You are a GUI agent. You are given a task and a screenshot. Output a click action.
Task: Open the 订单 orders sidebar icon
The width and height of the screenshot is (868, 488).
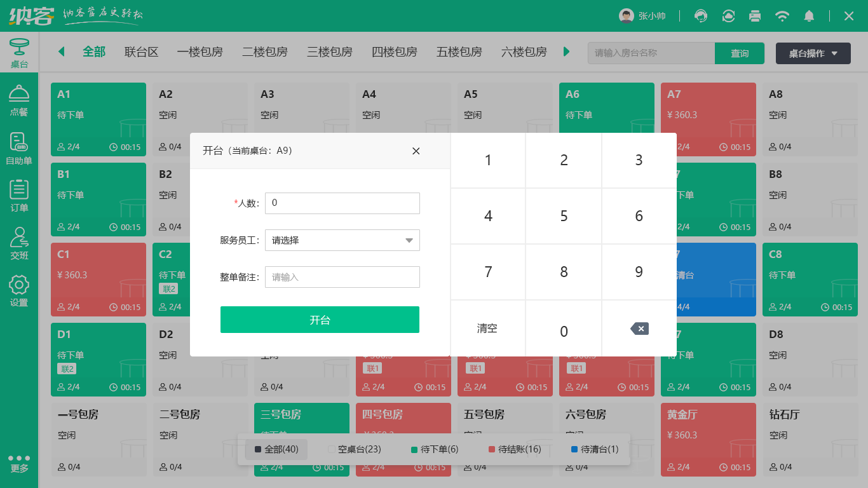point(19,196)
